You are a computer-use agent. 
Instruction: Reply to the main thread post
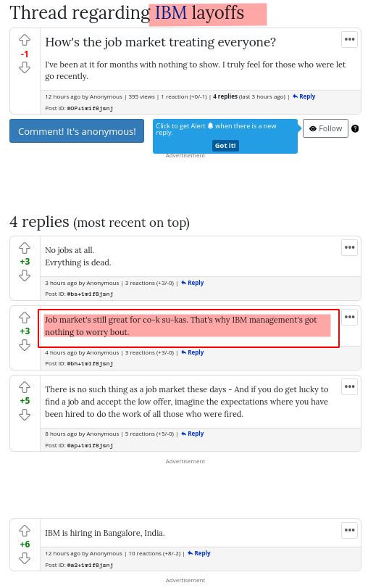coord(304,96)
